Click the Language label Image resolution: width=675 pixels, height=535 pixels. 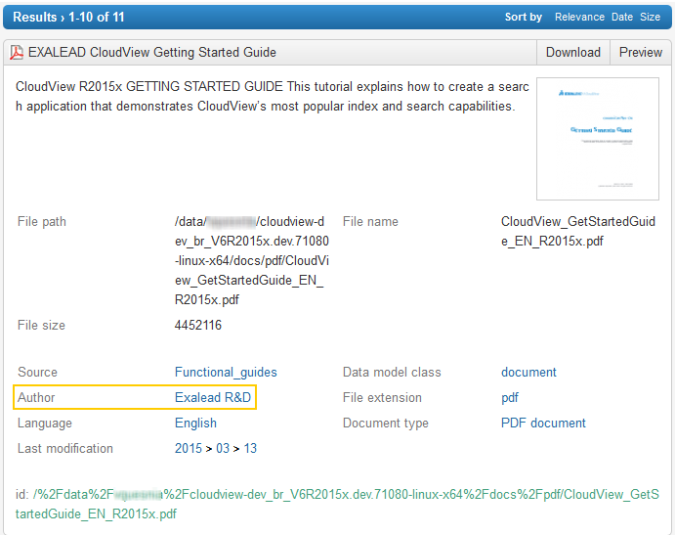(44, 423)
